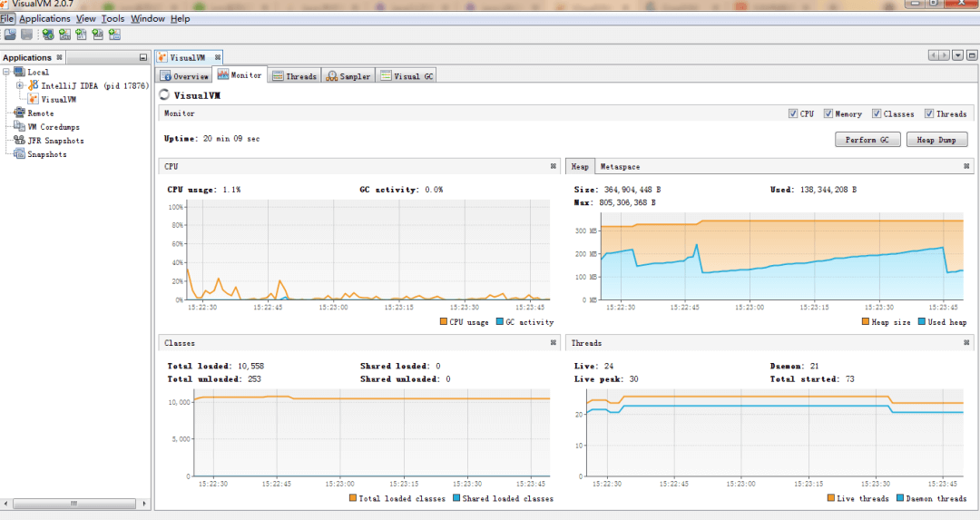Uncheck the Memory checkbox
Image resolution: width=980 pixels, height=520 pixels.
(x=828, y=113)
